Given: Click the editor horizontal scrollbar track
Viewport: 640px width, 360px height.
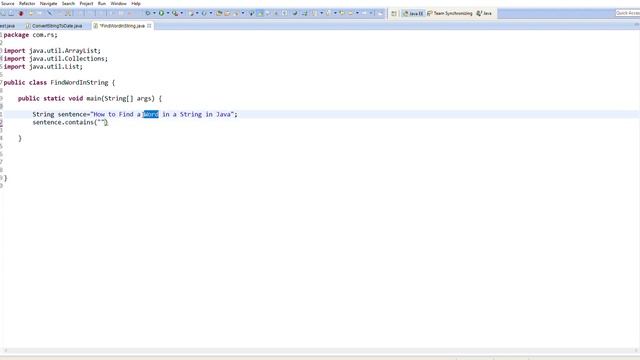Looking at the screenshot, I should point(320,350).
